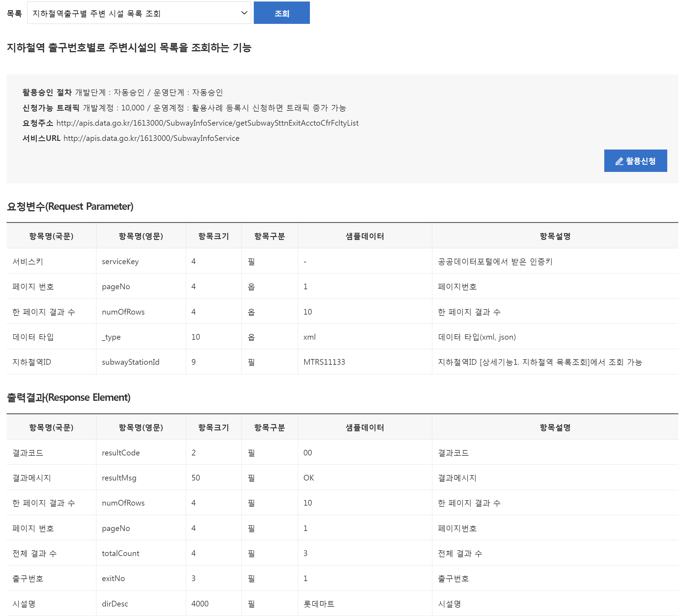Click the 항목설명 header in response table
The width and height of the screenshot is (681, 616).
point(555,428)
